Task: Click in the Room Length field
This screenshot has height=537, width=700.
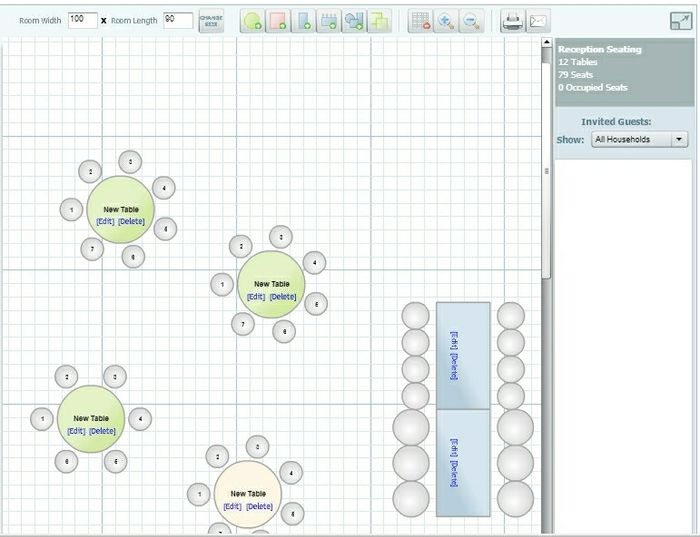Action: click(177, 20)
